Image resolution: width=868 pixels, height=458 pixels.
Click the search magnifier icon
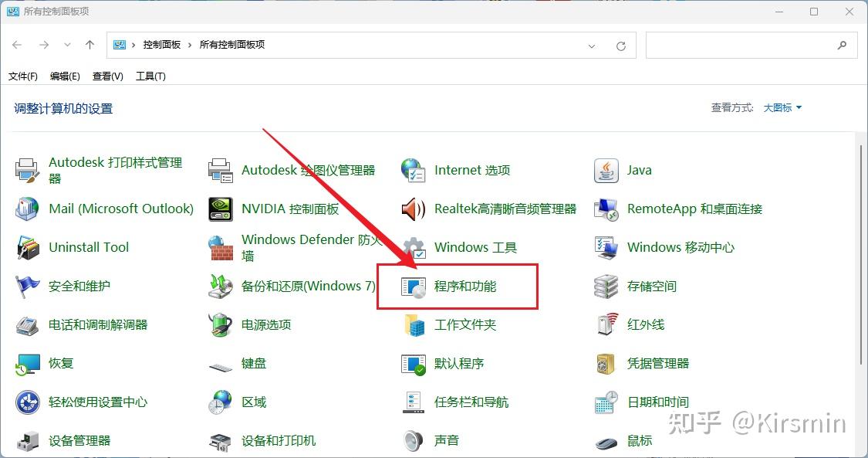(x=842, y=45)
